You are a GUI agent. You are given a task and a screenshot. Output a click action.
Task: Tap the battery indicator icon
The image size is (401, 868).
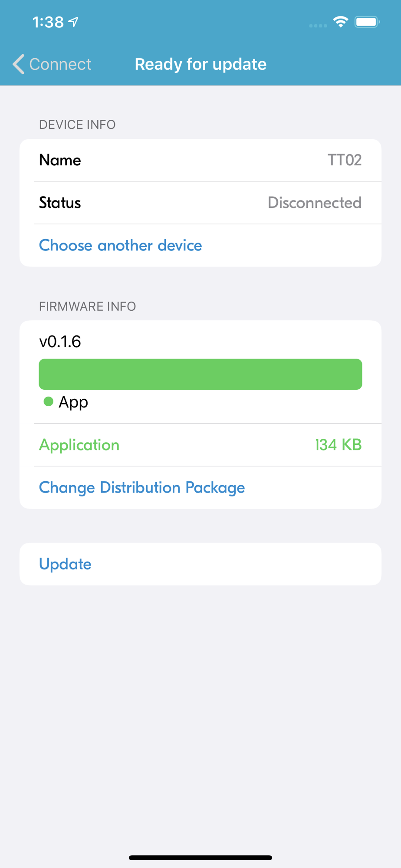pos(367,22)
